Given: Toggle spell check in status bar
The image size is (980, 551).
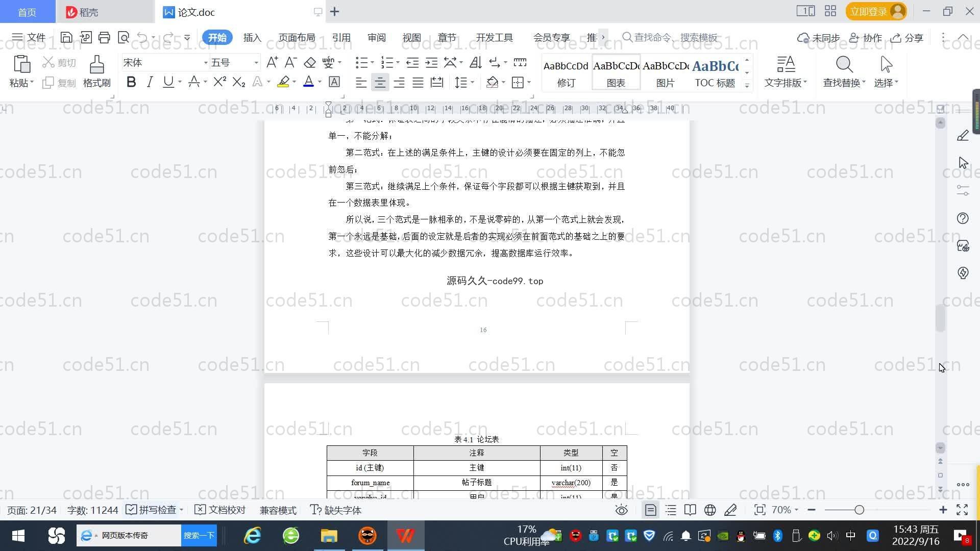Looking at the screenshot, I should pyautogui.click(x=151, y=510).
